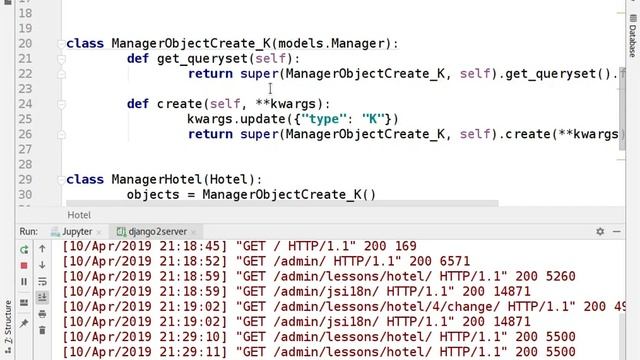640x360 pixels.
Task: Rerun the django2server configuration
Action: point(24,249)
